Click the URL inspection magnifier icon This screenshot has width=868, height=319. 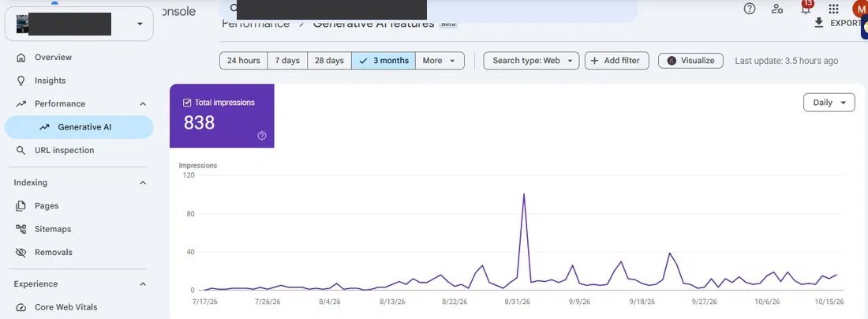[21, 150]
